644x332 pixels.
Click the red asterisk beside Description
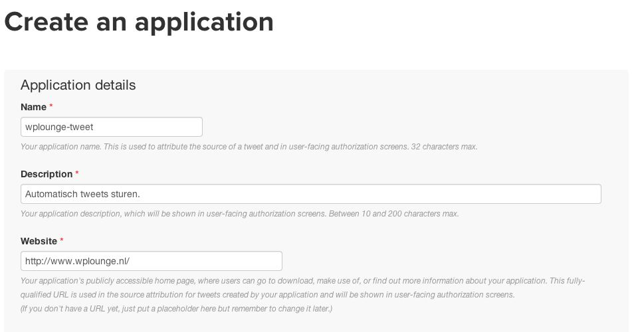pos(77,173)
